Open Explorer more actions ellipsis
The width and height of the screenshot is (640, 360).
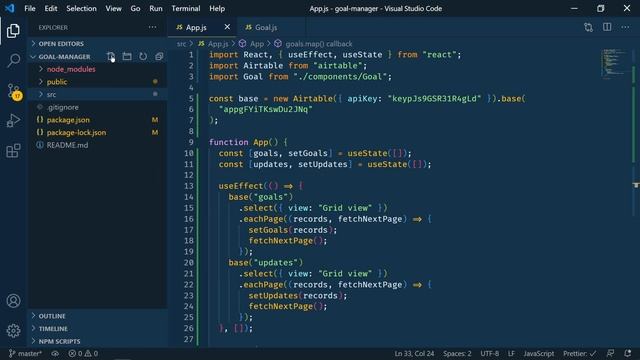pyautogui.click(x=152, y=27)
